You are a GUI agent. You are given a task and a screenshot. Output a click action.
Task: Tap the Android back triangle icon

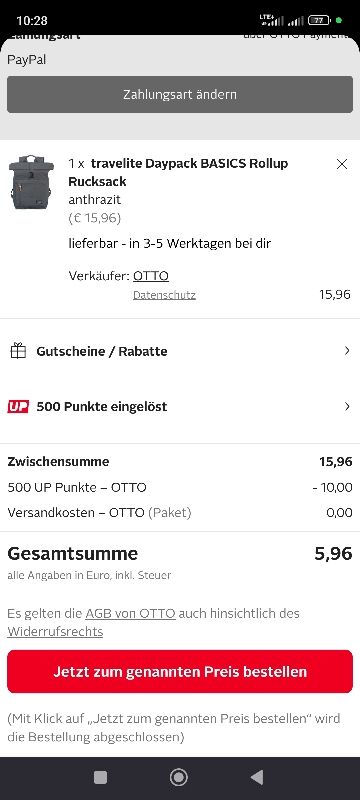(x=257, y=777)
